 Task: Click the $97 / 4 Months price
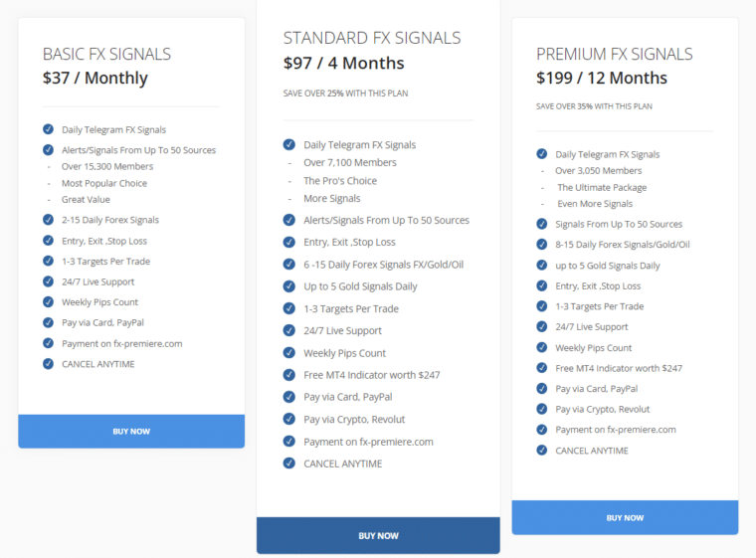[x=344, y=64]
